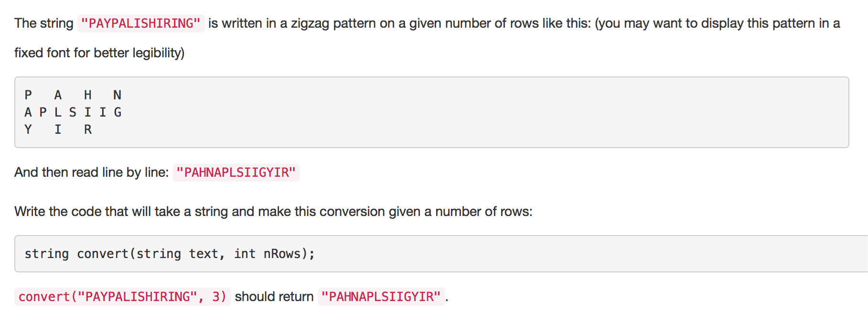The width and height of the screenshot is (868, 313).
Task: Click the zigzag pattern code block
Action: point(431,112)
